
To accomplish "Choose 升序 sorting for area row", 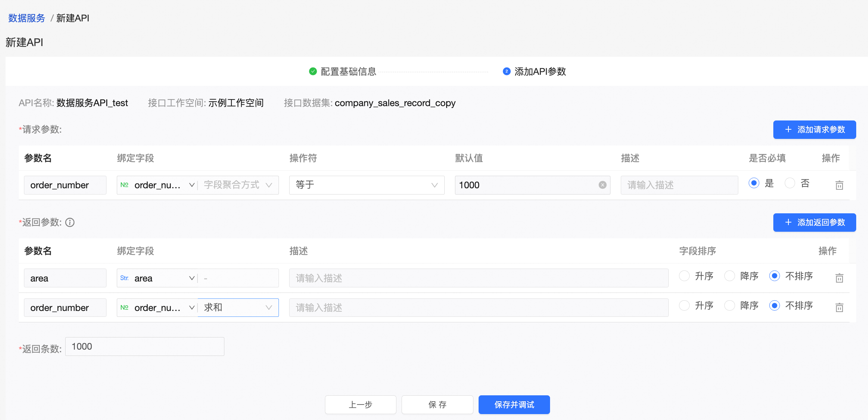I will (x=685, y=276).
